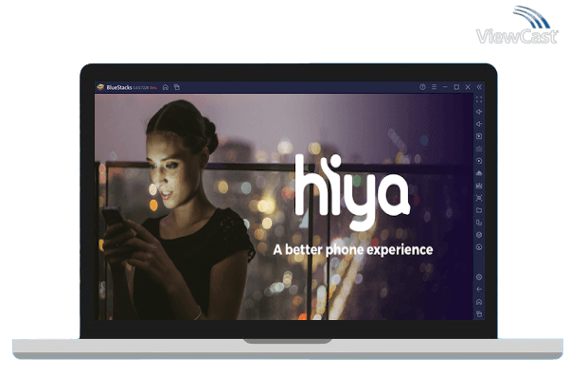Open game controls keyboard icon

coord(479,149)
